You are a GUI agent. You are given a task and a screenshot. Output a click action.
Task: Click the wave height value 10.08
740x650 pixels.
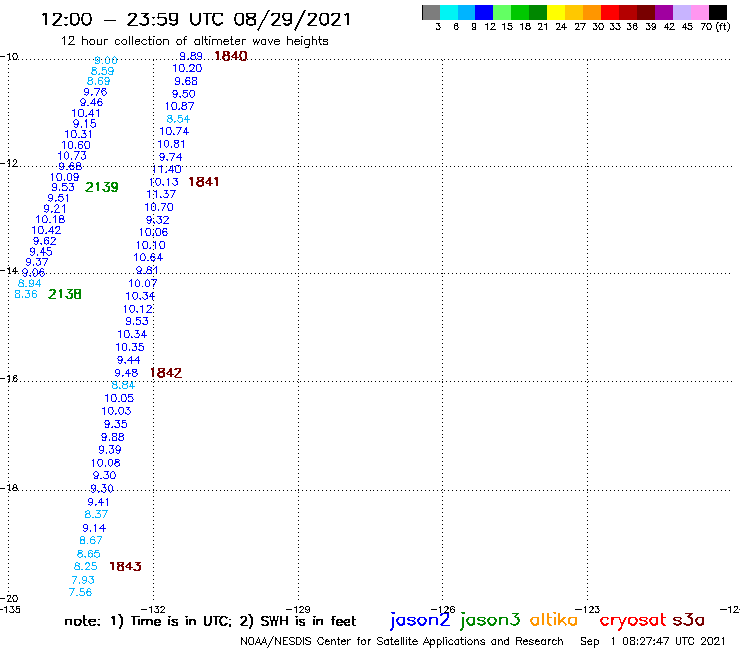(106, 464)
